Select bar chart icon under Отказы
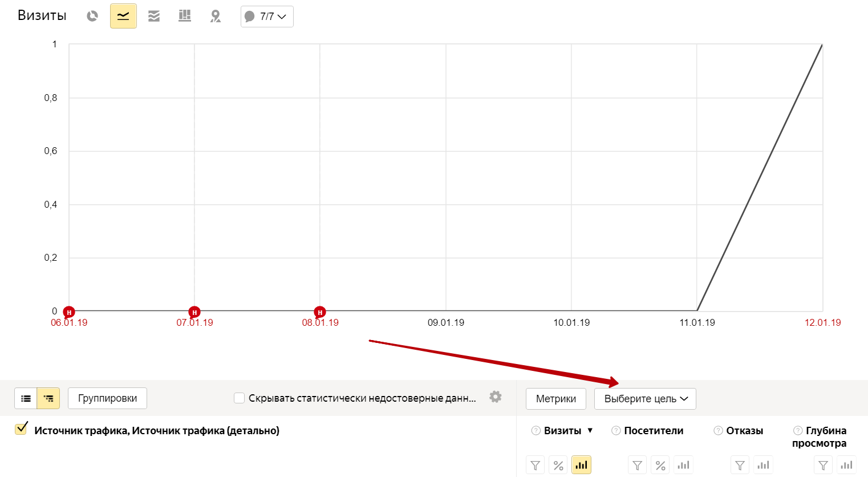Viewport: 868px width, 477px height. (x=763, y=466)
